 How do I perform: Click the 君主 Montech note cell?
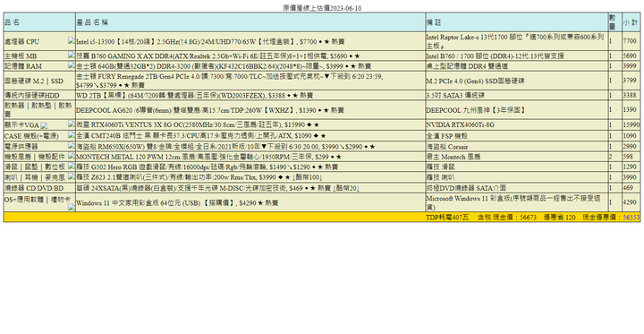pos(517,157)
